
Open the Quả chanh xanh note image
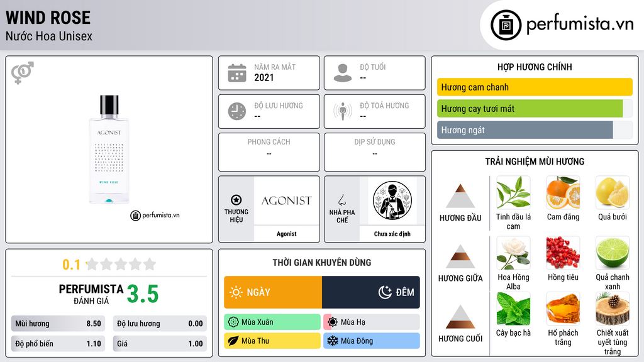(613, 253)
